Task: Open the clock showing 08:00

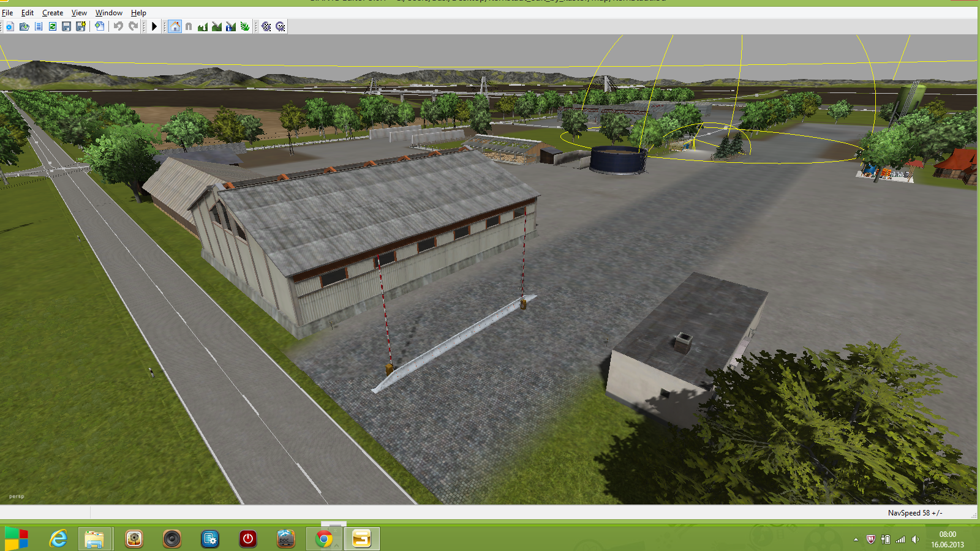Action: pos(948,539)
